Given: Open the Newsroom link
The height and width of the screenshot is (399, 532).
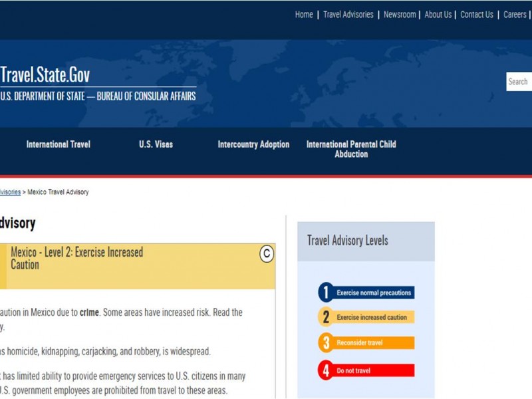Looking at the screenshot, I should pyautogui.click(x=400, y=15).
